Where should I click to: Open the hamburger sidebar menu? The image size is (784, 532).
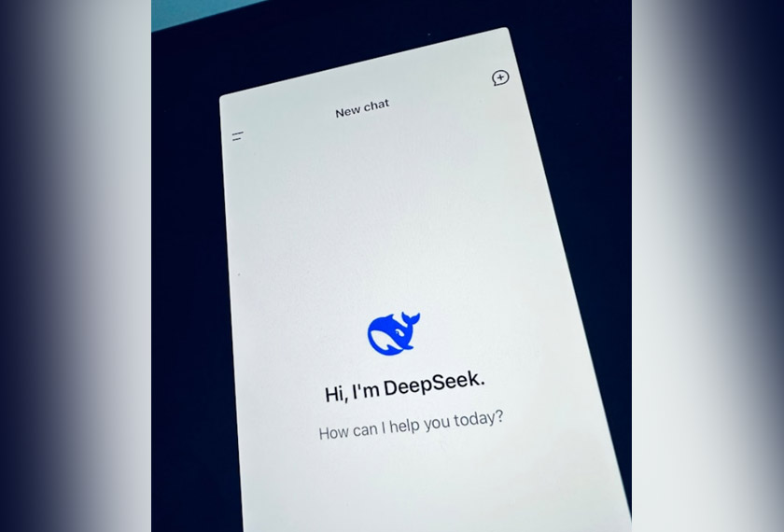tap(238, 136)
